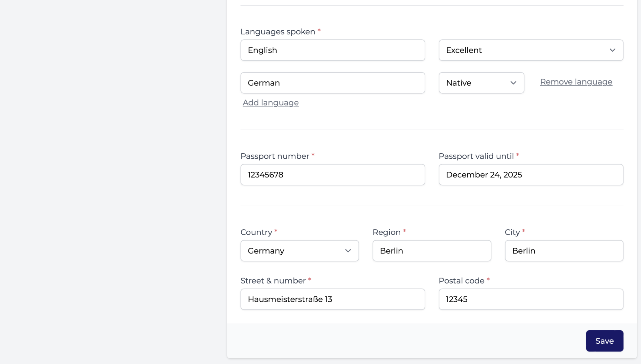This screenshot has width=641, height=364.
Task: Click the Remove language link
Action: pyautogui.click(x=576, y=82)
